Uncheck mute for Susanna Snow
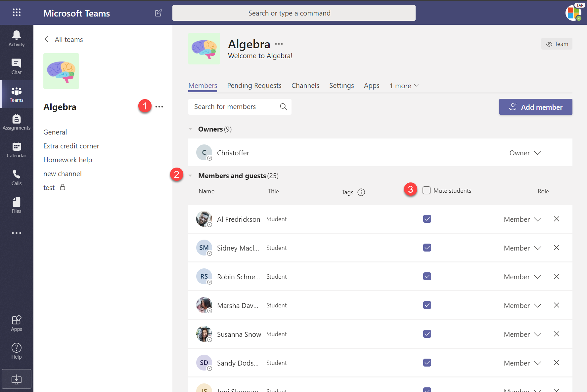This screenshot has height=392, width=587. (x=427, y=334)
